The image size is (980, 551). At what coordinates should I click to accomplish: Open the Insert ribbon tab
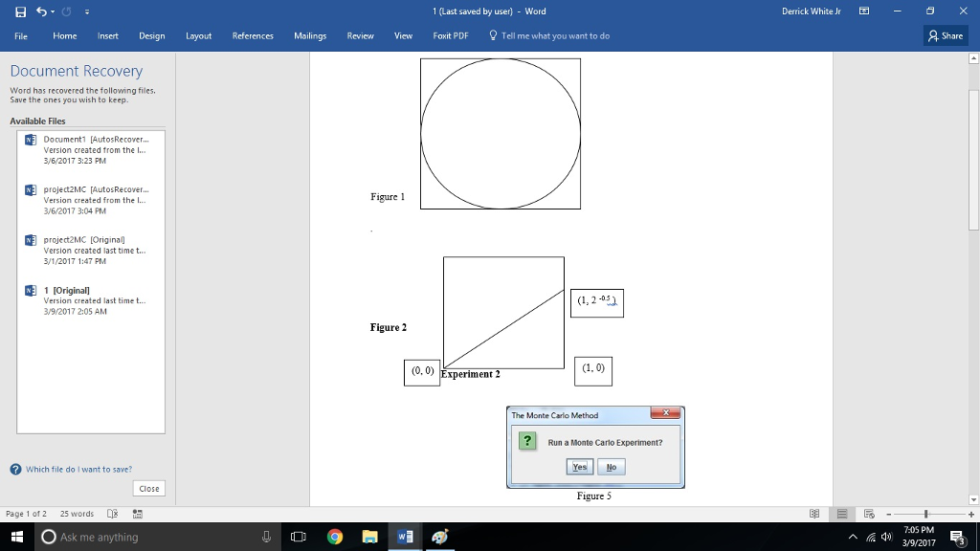click(x=108, y=35)
